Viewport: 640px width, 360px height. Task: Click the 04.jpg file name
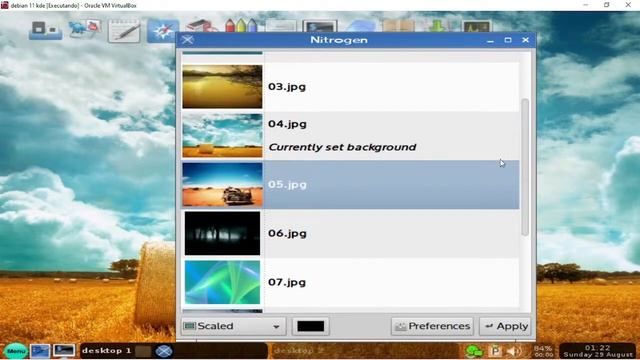coord(287,124)
